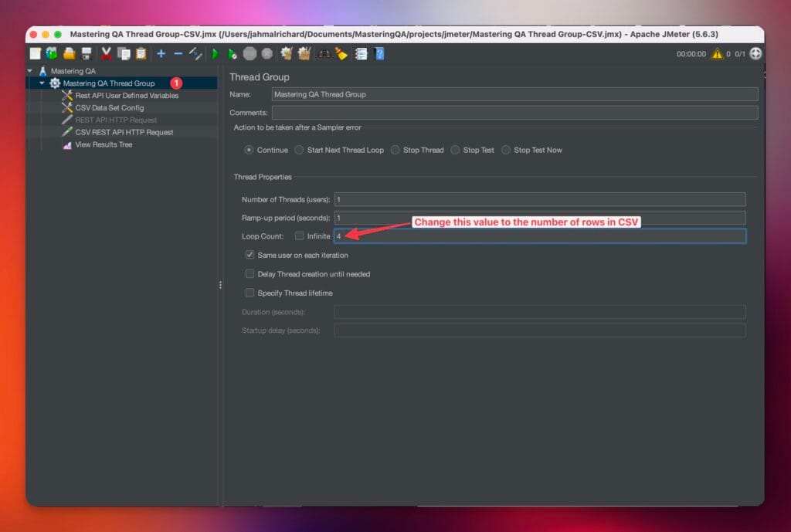Collapse all nodes with minus icon
Image resolution: width=791 pixels, height=532 pixels.
[x=178, y=53]
